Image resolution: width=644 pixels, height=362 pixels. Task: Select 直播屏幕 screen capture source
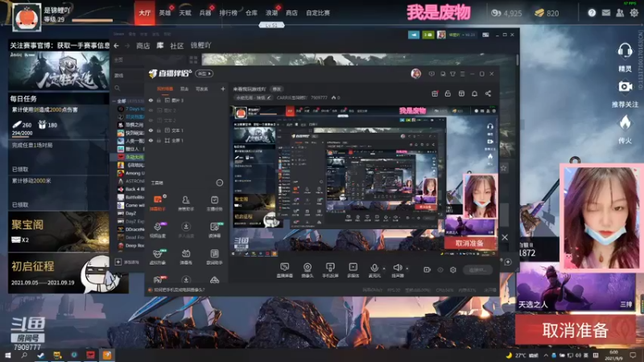(x=284, y=269)
